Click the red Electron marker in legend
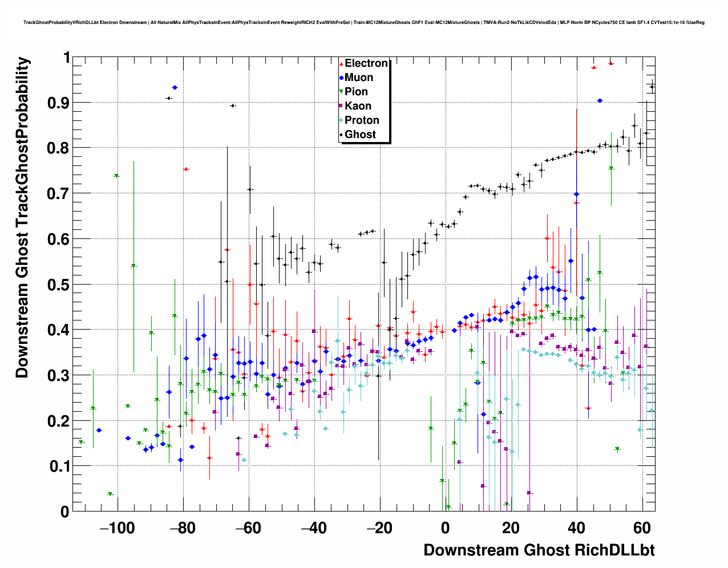Image resolution: width=728 pixels, height=568 pixels. coord(341,63)
